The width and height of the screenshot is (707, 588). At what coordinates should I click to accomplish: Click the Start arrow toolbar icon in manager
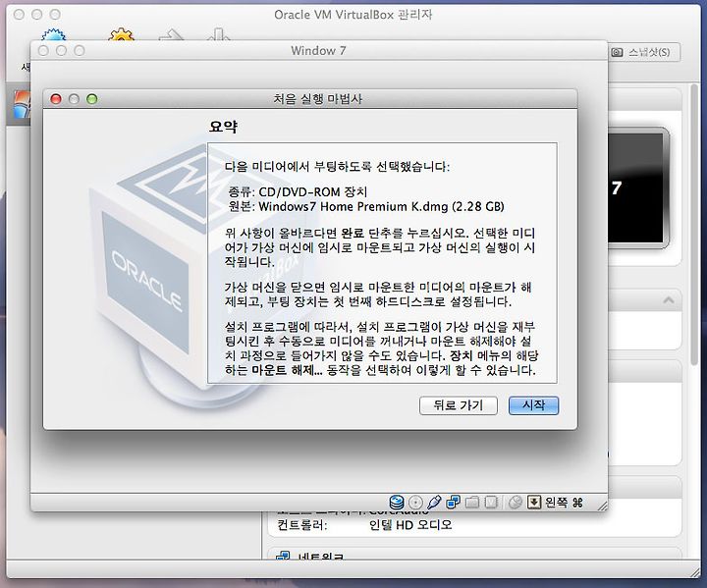point(171,35)
